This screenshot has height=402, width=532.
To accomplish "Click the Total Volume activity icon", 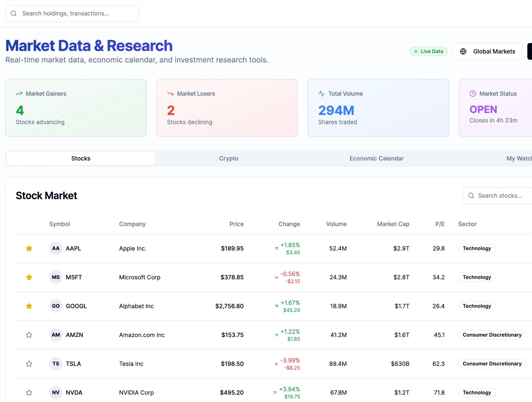I will [322, 94].
